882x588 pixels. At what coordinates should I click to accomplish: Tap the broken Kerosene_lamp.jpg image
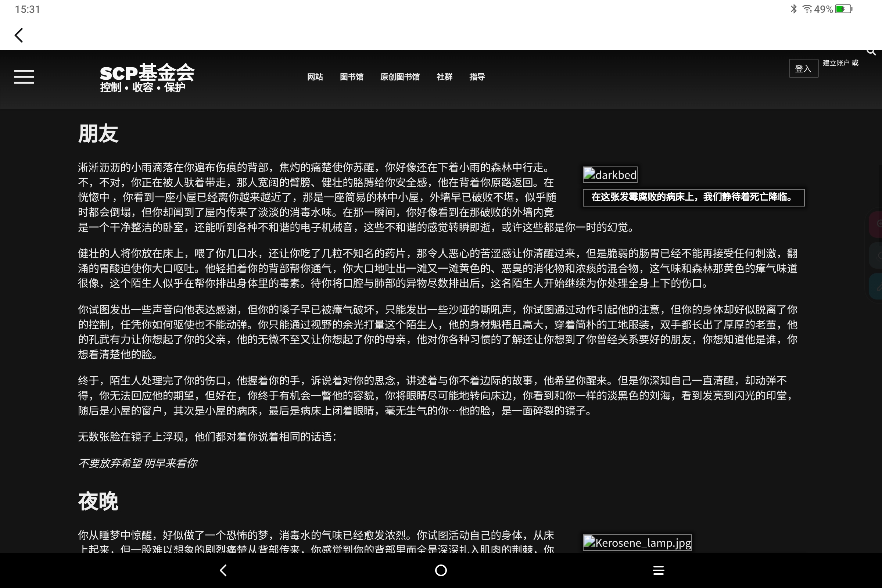pyautogui.click(x=637, y=543)
